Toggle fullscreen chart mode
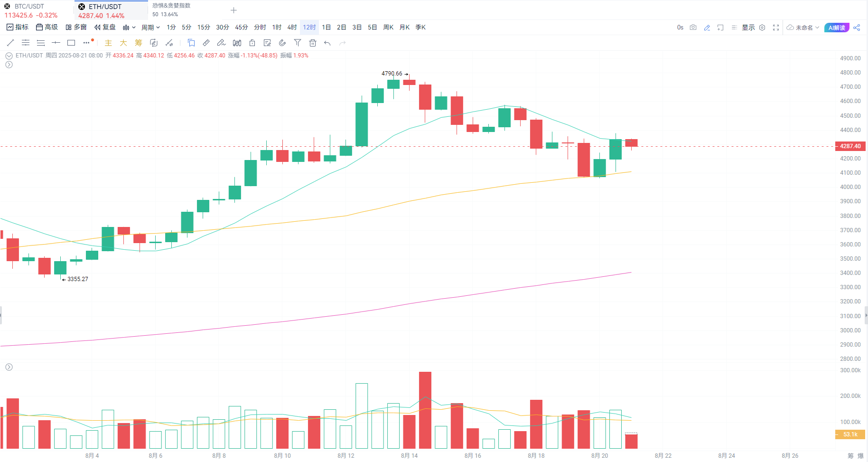The image size is (868, 462). click(x=776, y=28)
